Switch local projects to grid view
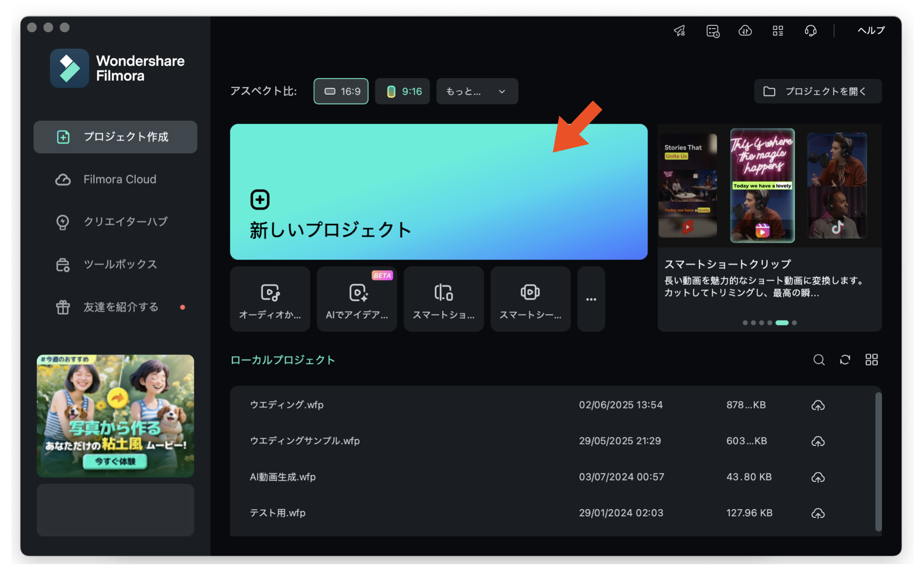 871,360
